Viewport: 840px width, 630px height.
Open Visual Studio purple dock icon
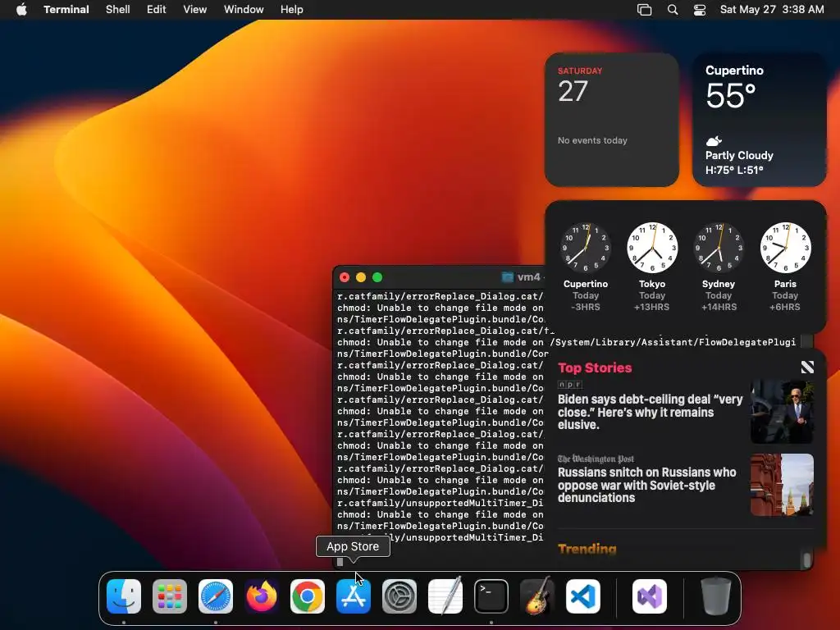click(650, 596)
